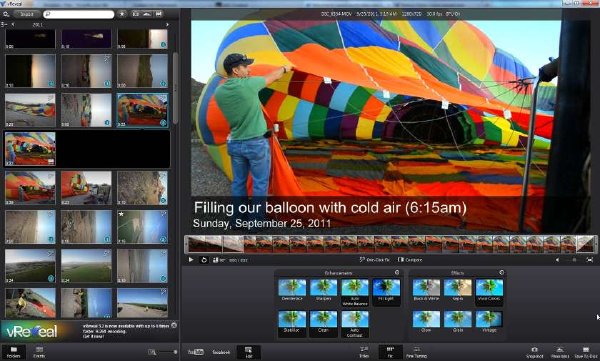The image size is (600, 361).
Task: Expand the gallery list options menu
Action: pos(4,24)
